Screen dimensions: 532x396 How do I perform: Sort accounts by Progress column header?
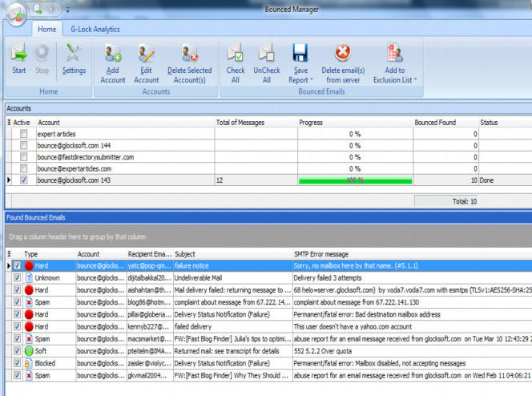click(x=355, y=122)
